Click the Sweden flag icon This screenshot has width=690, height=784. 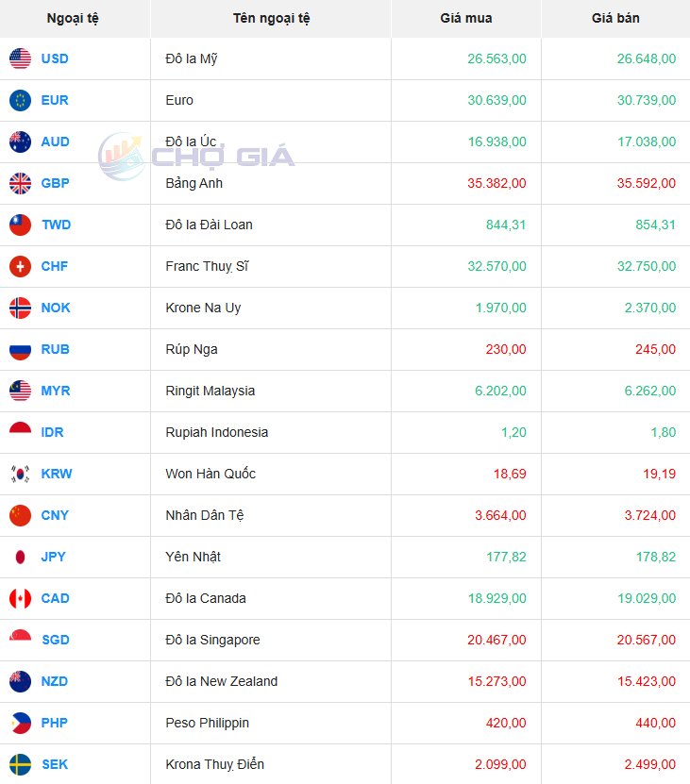(x=20, y=764)
